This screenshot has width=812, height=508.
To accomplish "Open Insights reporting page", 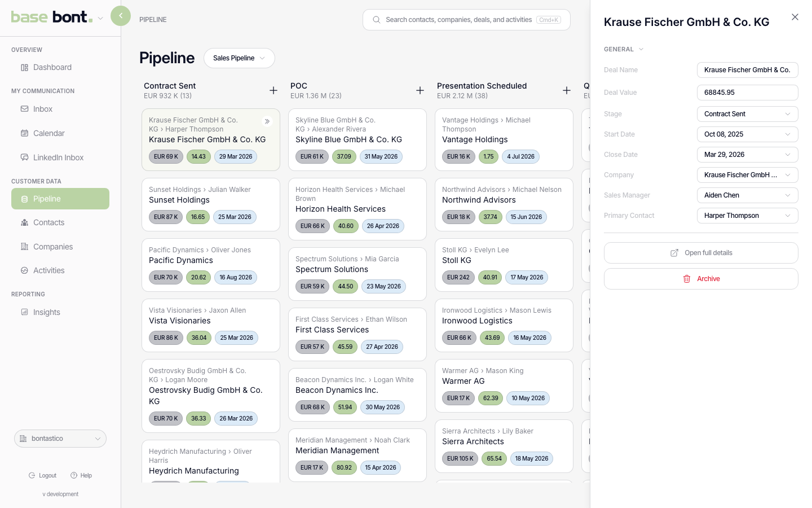I will coord(60,312).
